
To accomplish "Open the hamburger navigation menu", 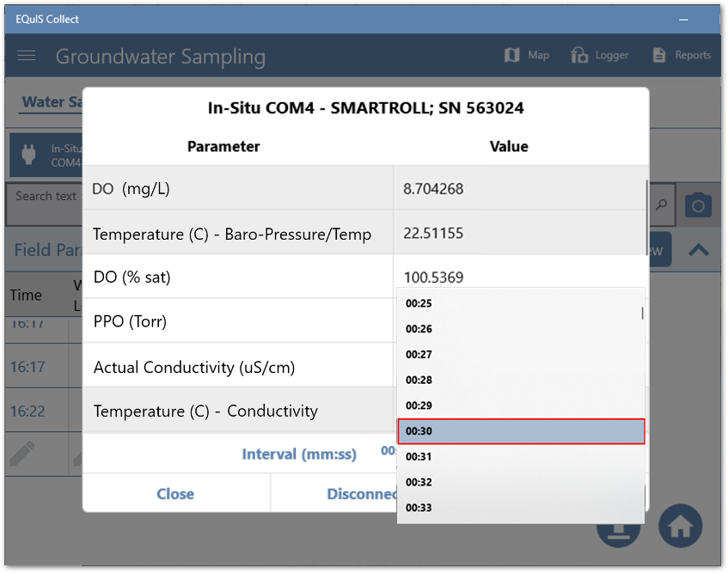I will pos(27,56).
